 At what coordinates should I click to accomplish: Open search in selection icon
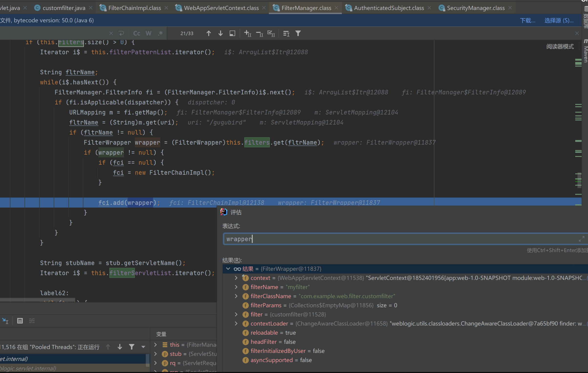tap(232, 33)
